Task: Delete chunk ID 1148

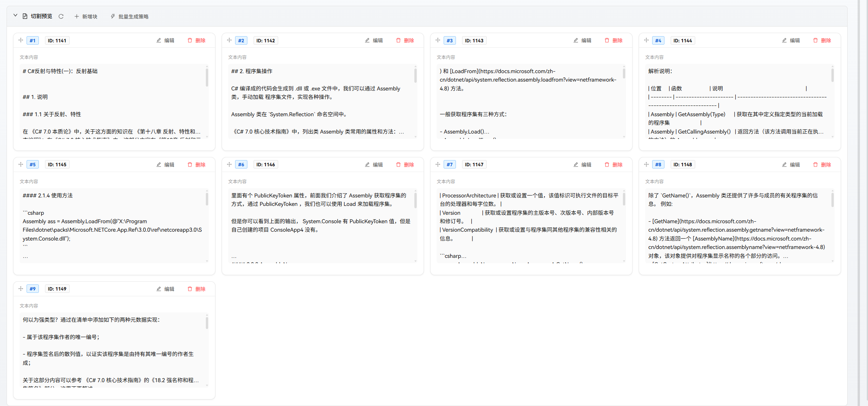Action: pyautogui.click(x=822, y=165)
